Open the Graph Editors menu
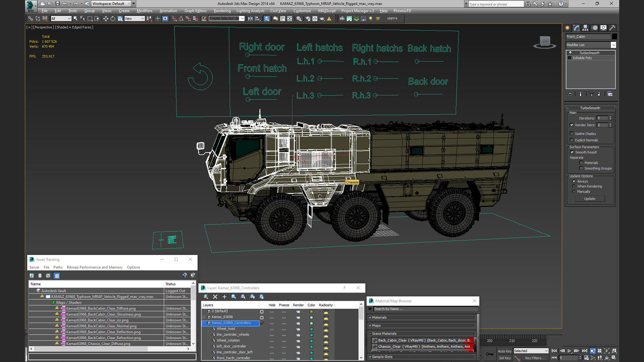Image resolution: width=644 pixels, height=362 pixels. point(196,11)
